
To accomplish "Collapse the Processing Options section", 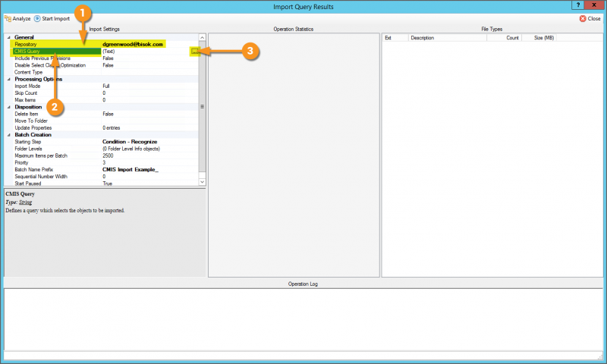I will click(9, 80).
